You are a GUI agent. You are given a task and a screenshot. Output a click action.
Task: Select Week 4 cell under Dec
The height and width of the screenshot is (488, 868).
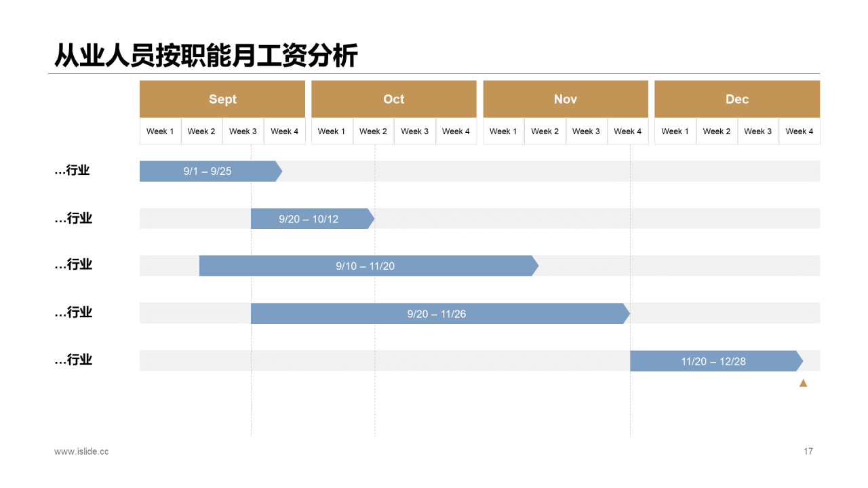[x=799, y=131]
